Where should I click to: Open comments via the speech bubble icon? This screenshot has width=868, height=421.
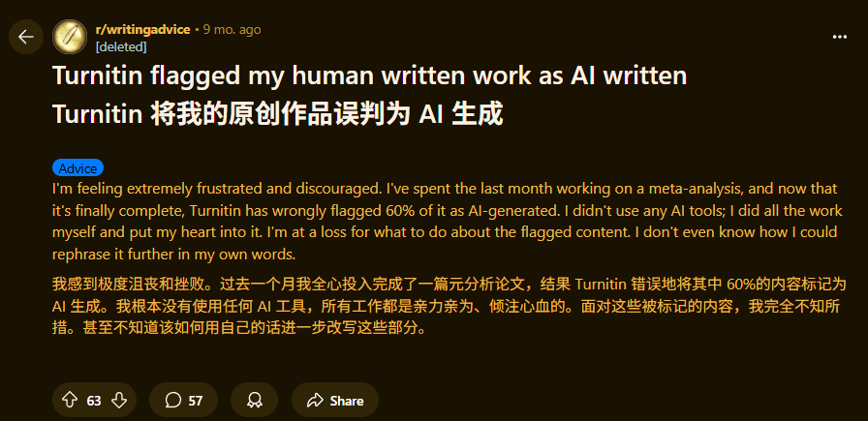pyautogui.click(x=173, y=400)
